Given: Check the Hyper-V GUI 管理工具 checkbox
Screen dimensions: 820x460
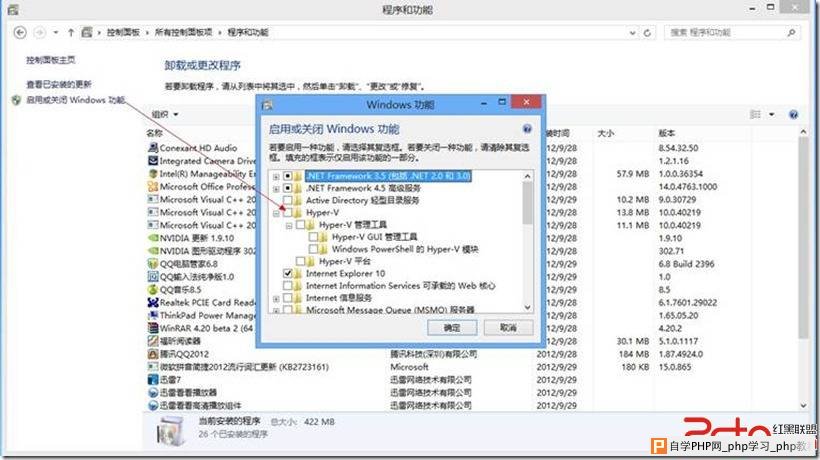Looking at the screenshot, I should pyautogui.click(x=313, y=237).
